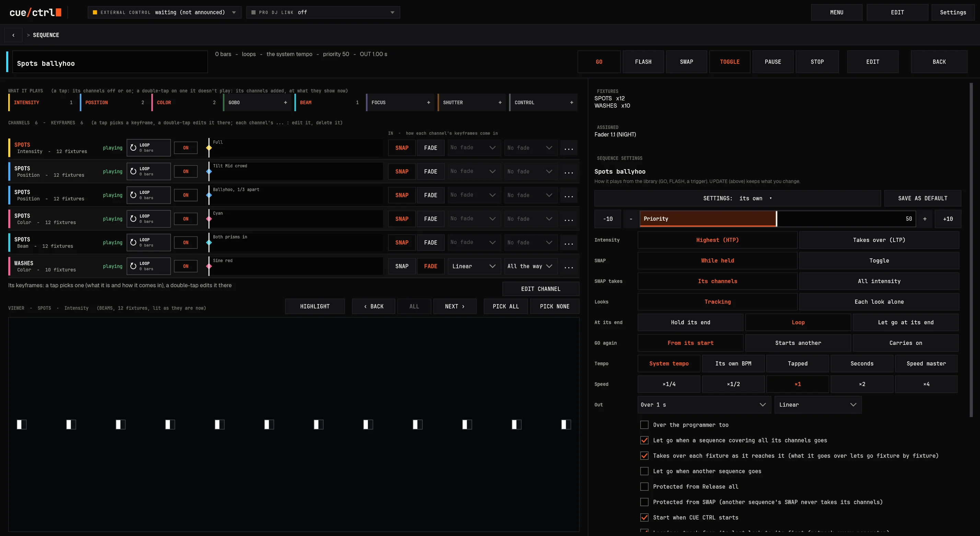Screen dimensions: 980x536
Task: Open the Pro DJ Link dropdown
Action: [x=323, y=13]
